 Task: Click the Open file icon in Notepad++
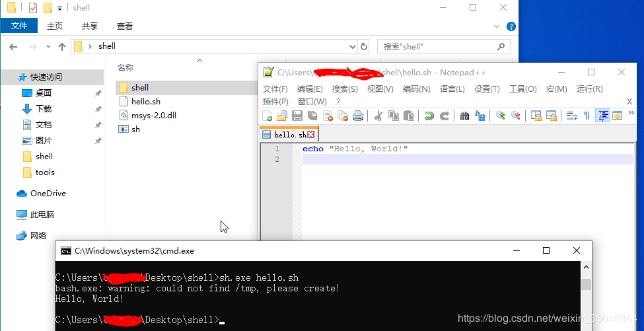(x=282, y=116)
